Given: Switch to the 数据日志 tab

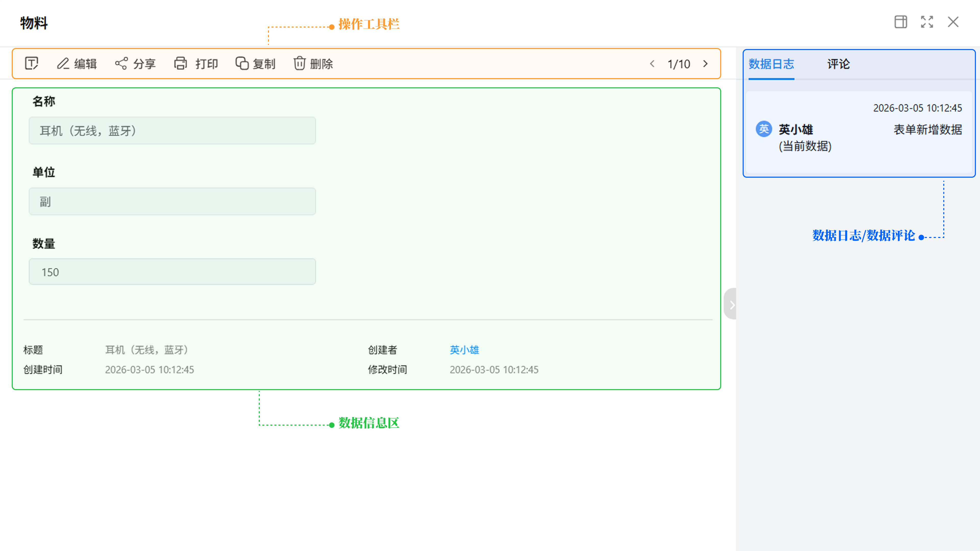Looking at the screenshot, I should (771, 64).
